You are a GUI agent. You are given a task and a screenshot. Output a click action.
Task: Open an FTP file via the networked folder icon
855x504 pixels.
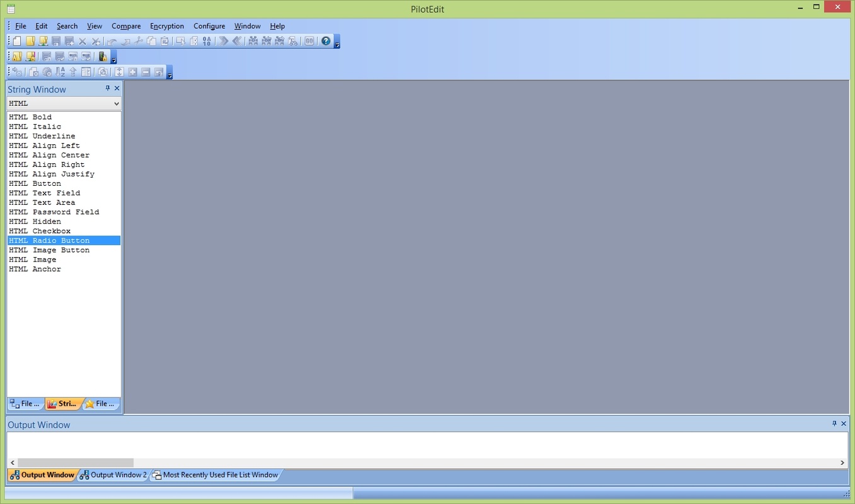tap(43, 41)
